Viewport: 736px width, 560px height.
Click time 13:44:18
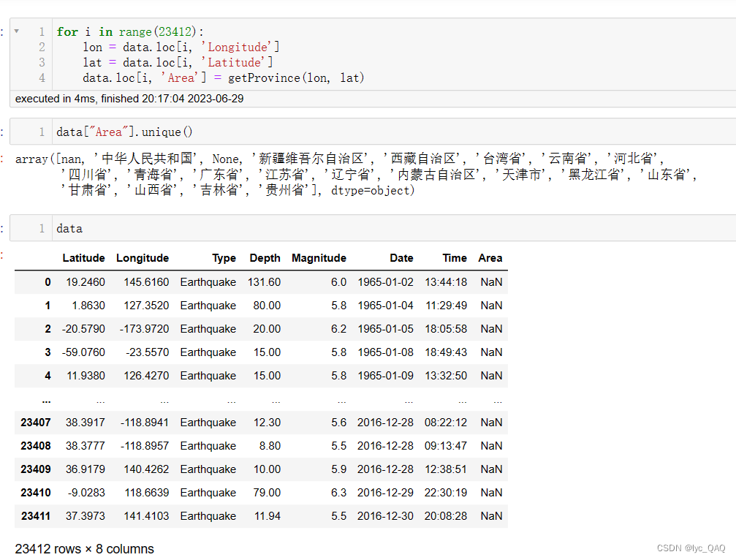tap(446, 282)
